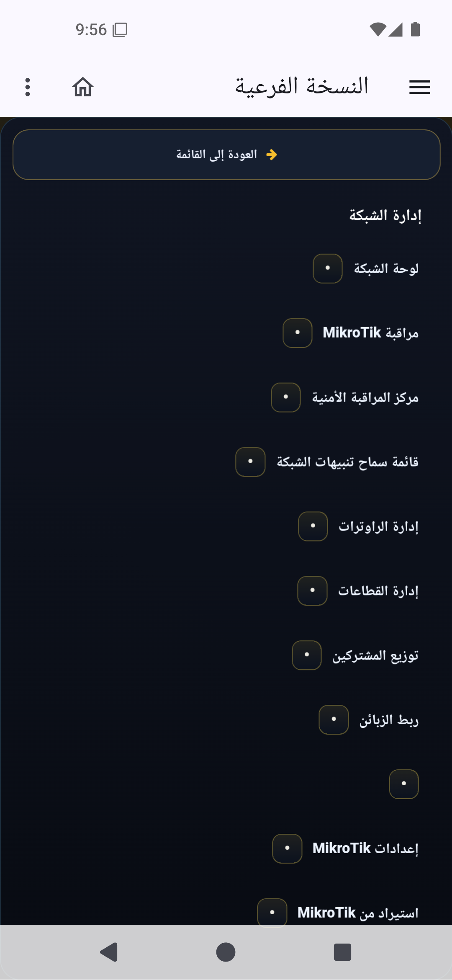Tap the Android back navigation button
This screenshot has width=452, height=980.
coord(109,952)
